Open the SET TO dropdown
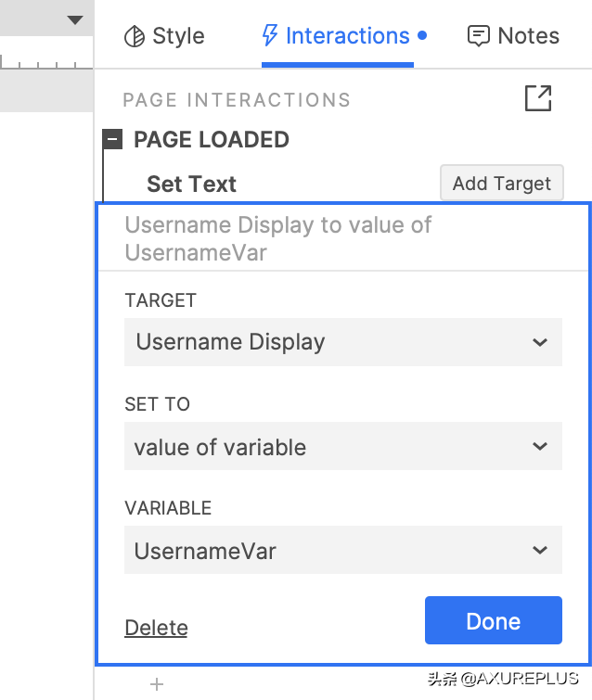The image size is (592, 700). coord(342,447)
